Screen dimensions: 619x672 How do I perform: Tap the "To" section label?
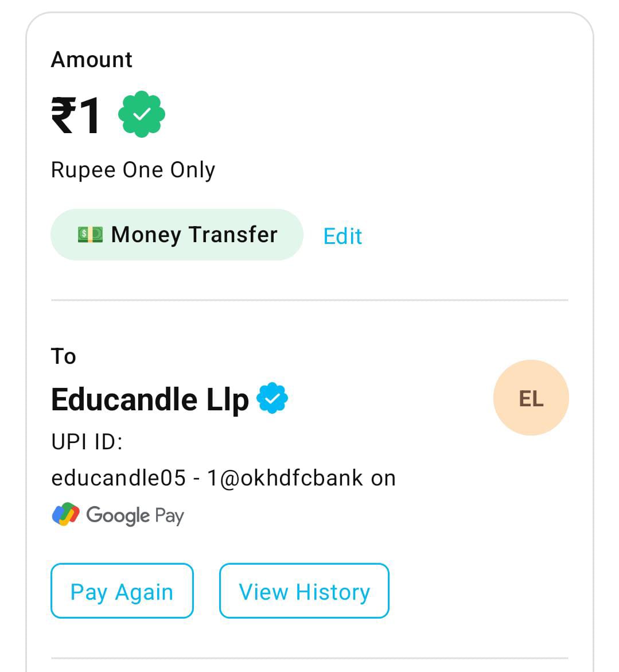click(x=64, y=356)
